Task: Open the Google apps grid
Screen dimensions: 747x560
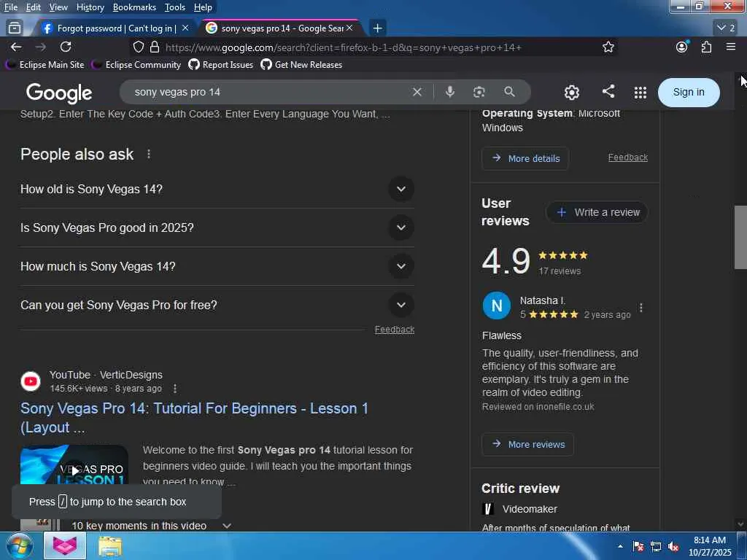Action: click(640, 93)
